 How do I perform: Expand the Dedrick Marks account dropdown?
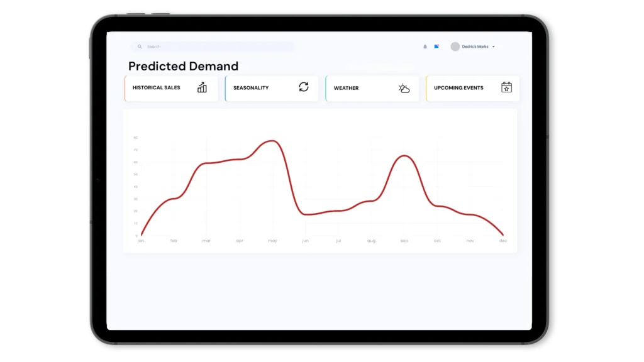475,46
